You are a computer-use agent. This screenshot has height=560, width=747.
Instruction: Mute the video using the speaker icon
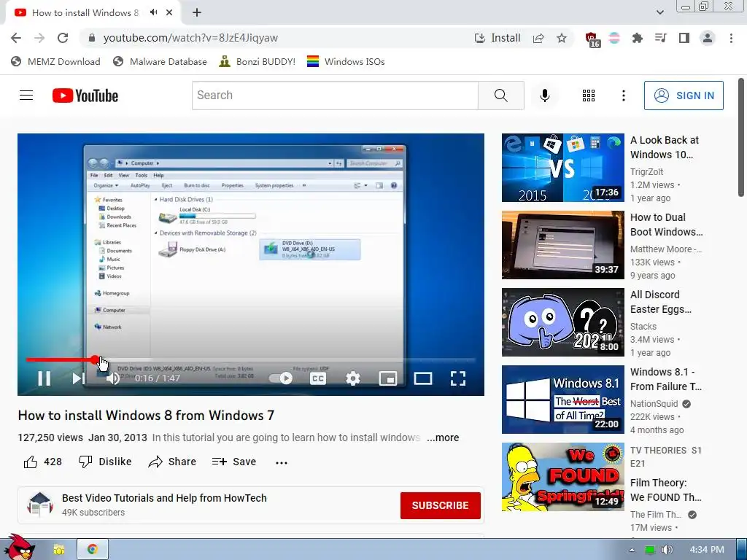(112, 378)
